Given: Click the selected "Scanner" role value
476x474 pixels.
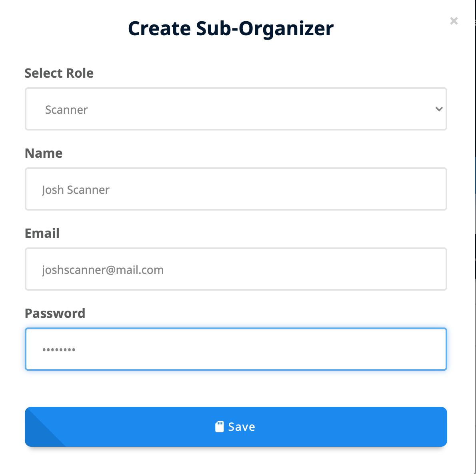Looking at the screenshot, I should (66, 110).
